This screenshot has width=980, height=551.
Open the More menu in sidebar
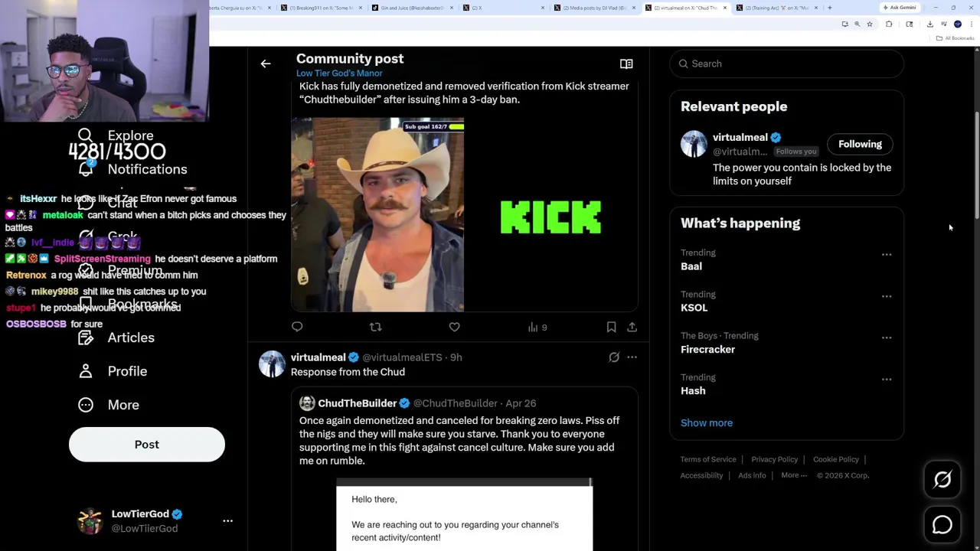(x=109, y=405)
